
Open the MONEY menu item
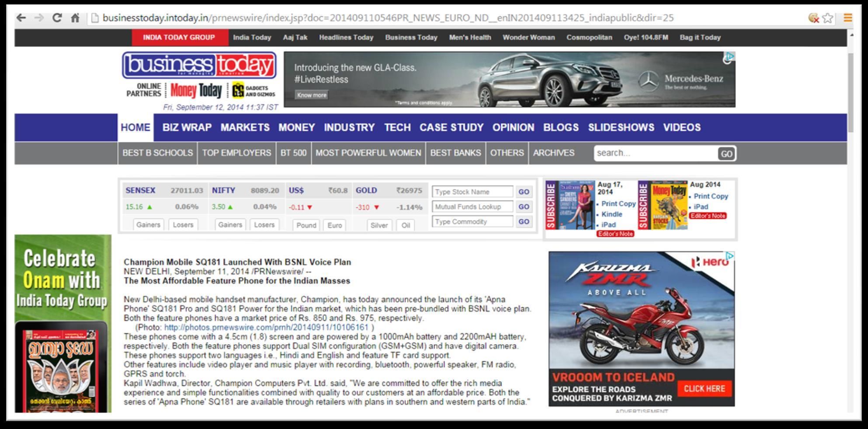tap(297, 128)
